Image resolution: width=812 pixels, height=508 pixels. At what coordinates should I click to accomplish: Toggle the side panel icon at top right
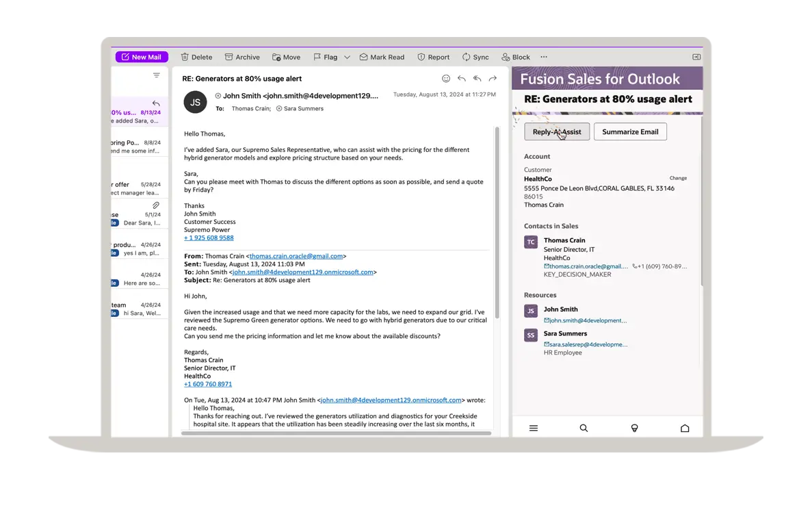(696, 57)
